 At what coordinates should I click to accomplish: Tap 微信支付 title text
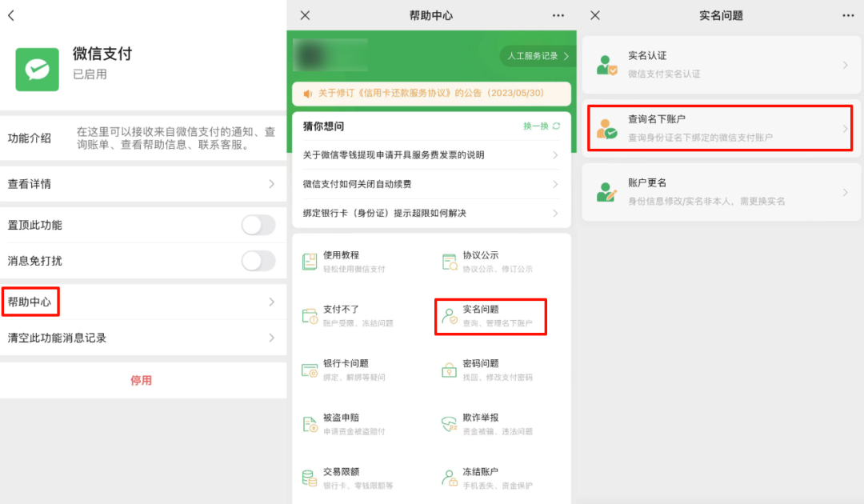[x=102, y=54]
